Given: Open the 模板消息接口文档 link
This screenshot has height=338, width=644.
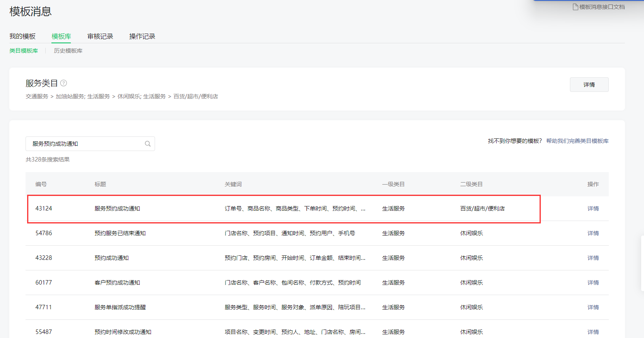Looking at the screenshot, I should coord(602,7).
